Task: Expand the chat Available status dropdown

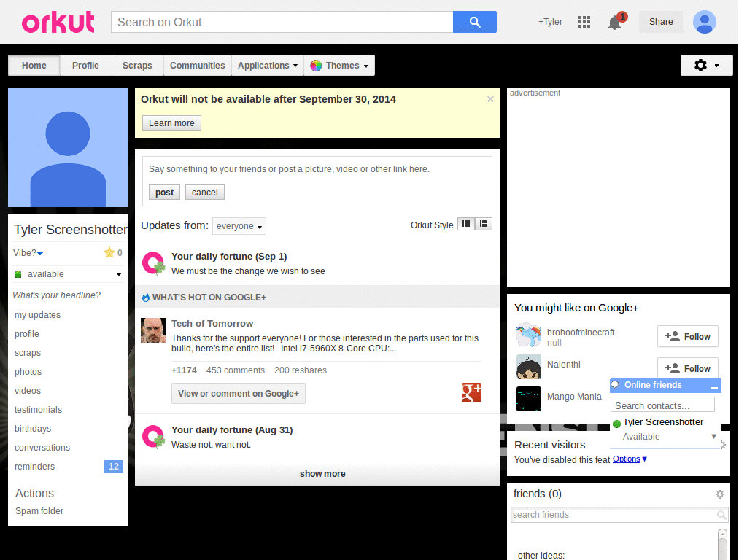Action: (713, 436)
